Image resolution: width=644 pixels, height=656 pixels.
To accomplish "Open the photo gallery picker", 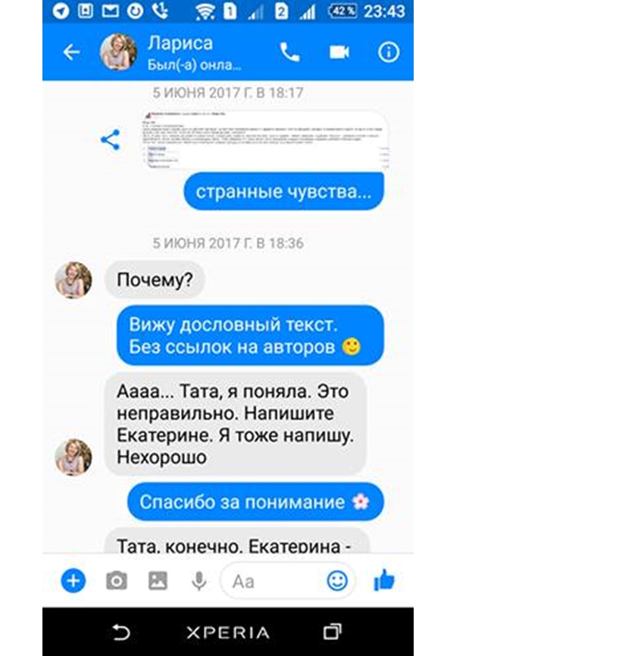I will [x=158, y=581].
